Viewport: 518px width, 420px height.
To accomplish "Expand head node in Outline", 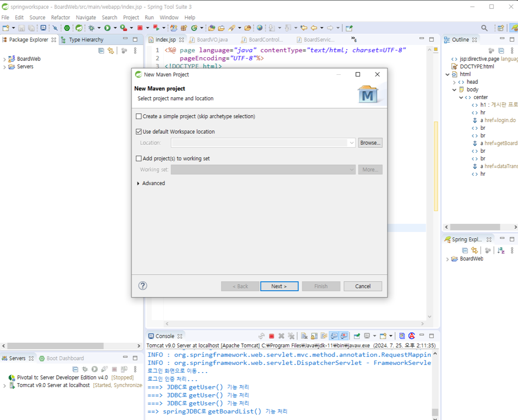I will (x=454, y=82).
